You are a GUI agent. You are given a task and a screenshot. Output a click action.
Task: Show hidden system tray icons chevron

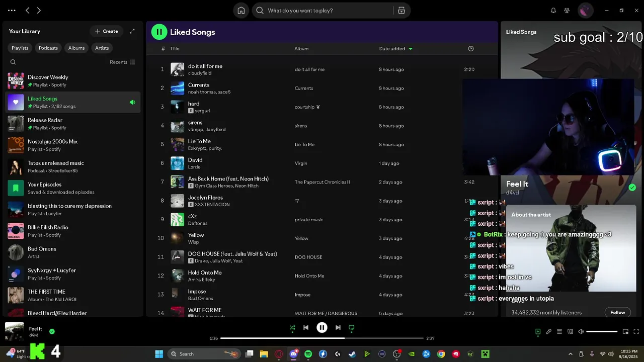(x=570, y=354)
